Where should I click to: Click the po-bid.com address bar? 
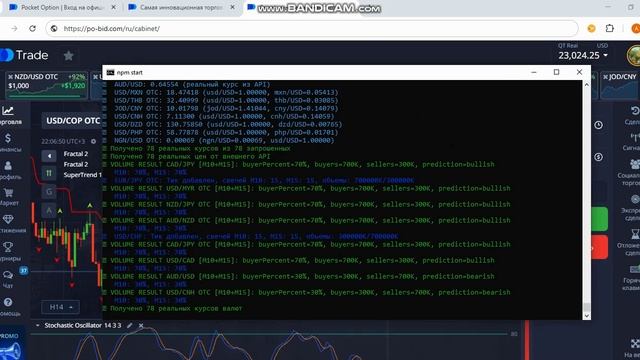(x=311, y=29)
